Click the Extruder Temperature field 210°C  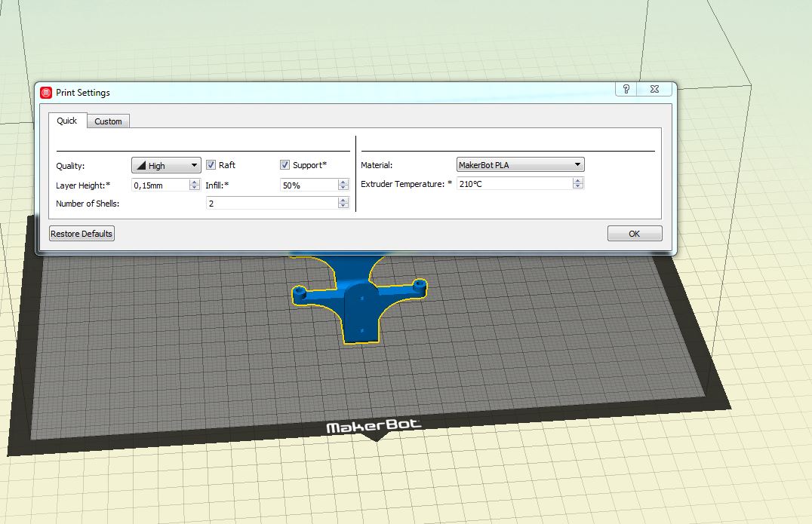(x=515, y=184)
